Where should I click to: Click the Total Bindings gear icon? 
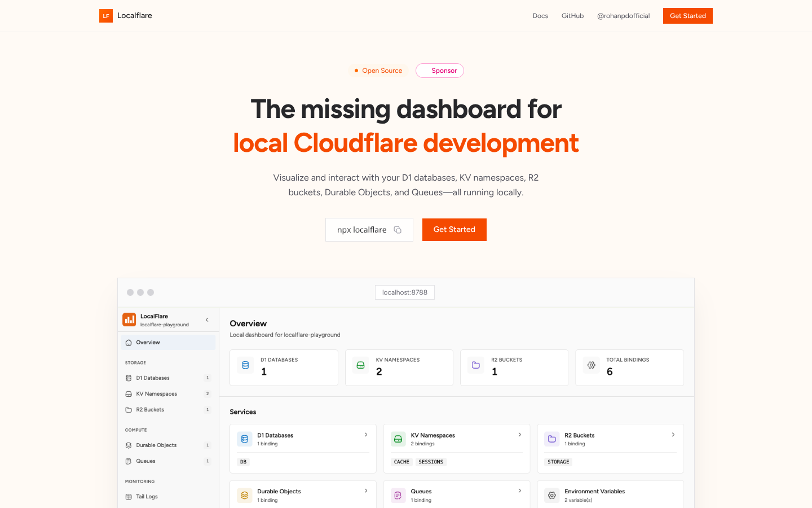pos(591,365)
